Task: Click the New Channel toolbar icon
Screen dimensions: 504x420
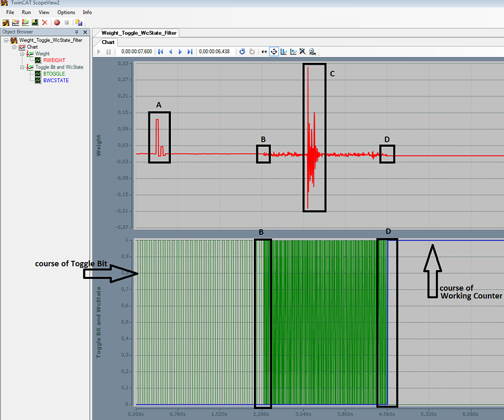Action: coord(35,23)
